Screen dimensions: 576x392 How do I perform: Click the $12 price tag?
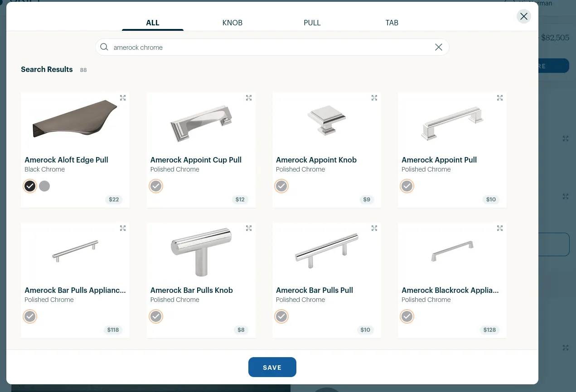coord(240,200)
